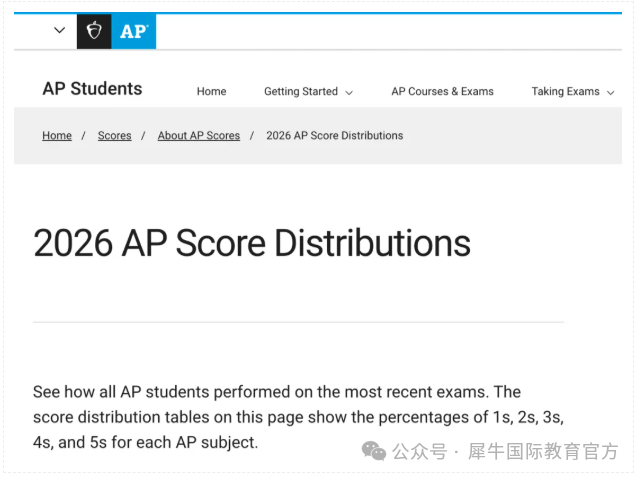Click the College Board acorn logo icon
This screenshot has height=478, width=640.
[94, 31]
